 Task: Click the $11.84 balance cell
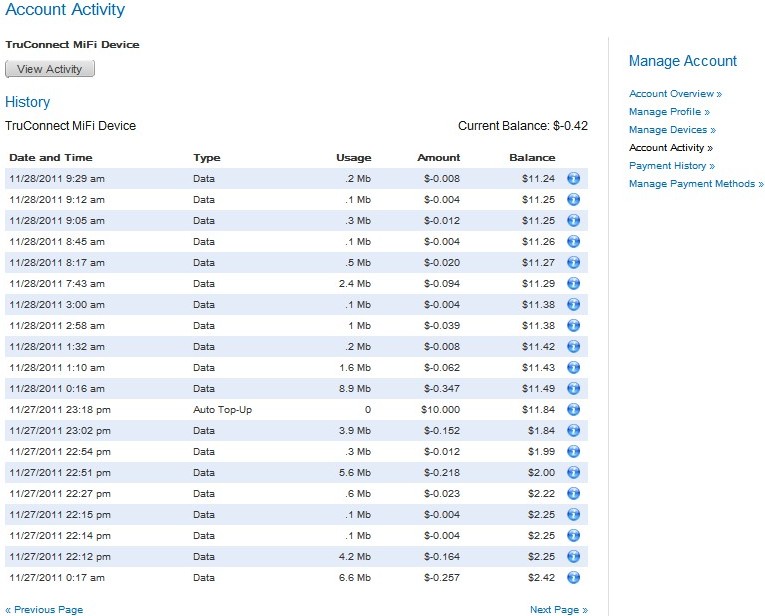pyautogui.click(x=539, y=410)
